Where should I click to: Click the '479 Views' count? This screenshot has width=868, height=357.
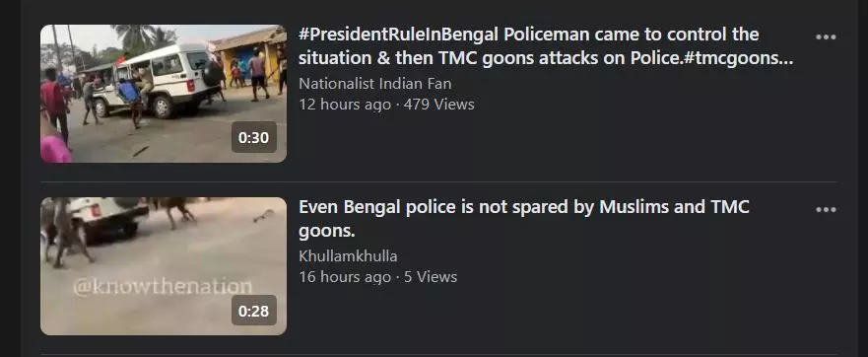(439, 105)
